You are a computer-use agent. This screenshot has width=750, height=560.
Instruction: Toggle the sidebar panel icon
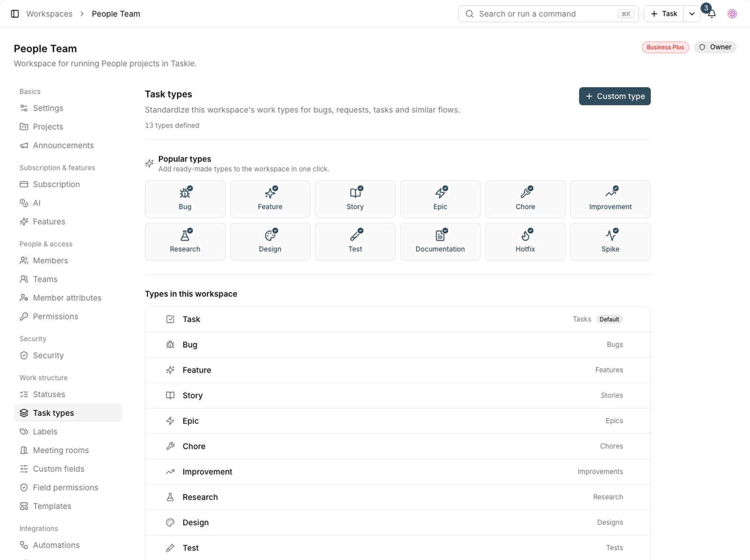pos(15,14)
